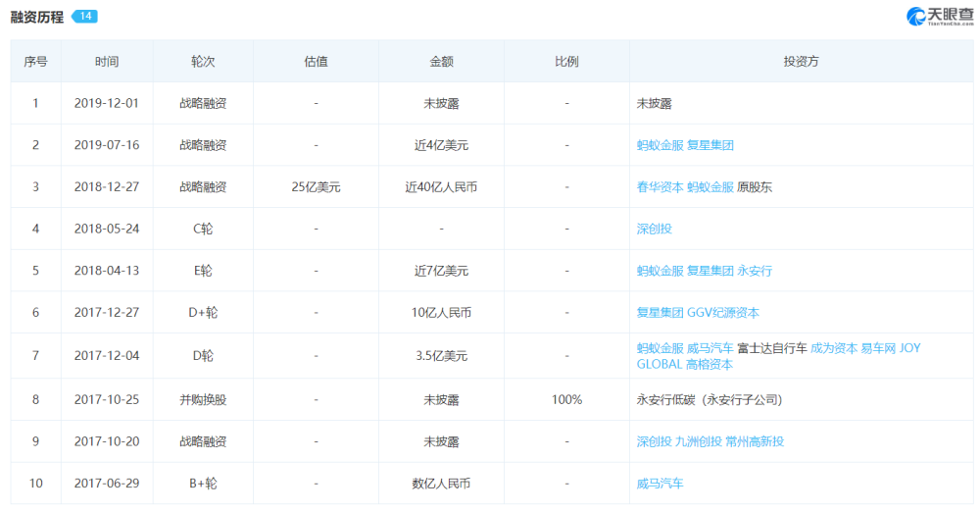980x512 pixels.
Task: Click the 富士达自行车 investor text
Action: 772,348
